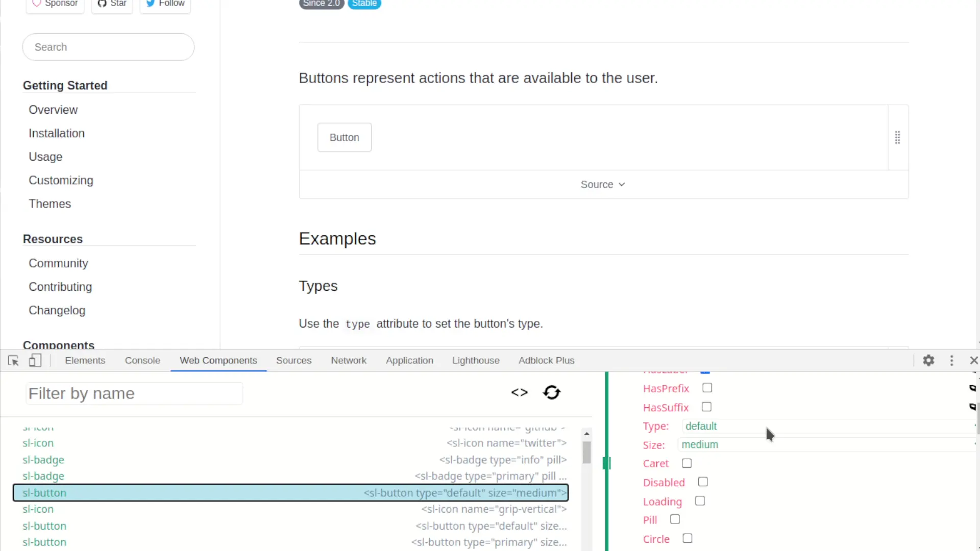Image resolution: width=980 pixels, height=551 pixels.
Task: Switch to the Console tab
Action: click(x=142, y=360)
